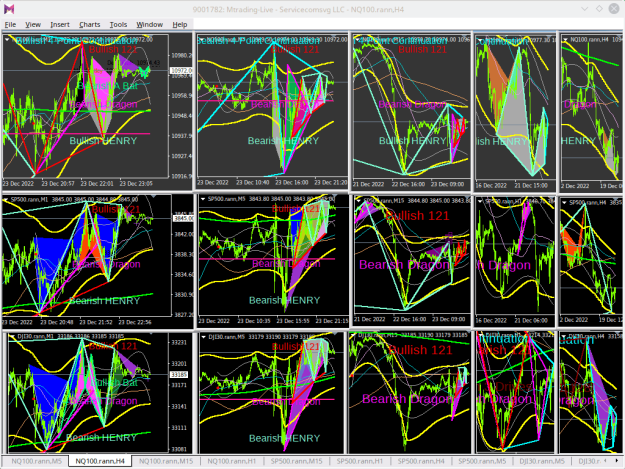Open the Tools menu
This screenshot has height=469, width=625.
pos(118,24)
